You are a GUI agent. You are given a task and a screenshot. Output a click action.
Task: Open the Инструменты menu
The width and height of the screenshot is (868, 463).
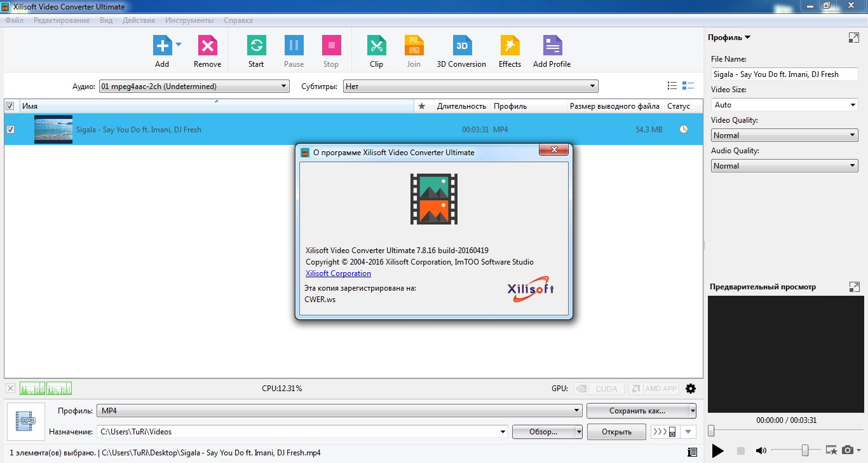pos(189,20)
